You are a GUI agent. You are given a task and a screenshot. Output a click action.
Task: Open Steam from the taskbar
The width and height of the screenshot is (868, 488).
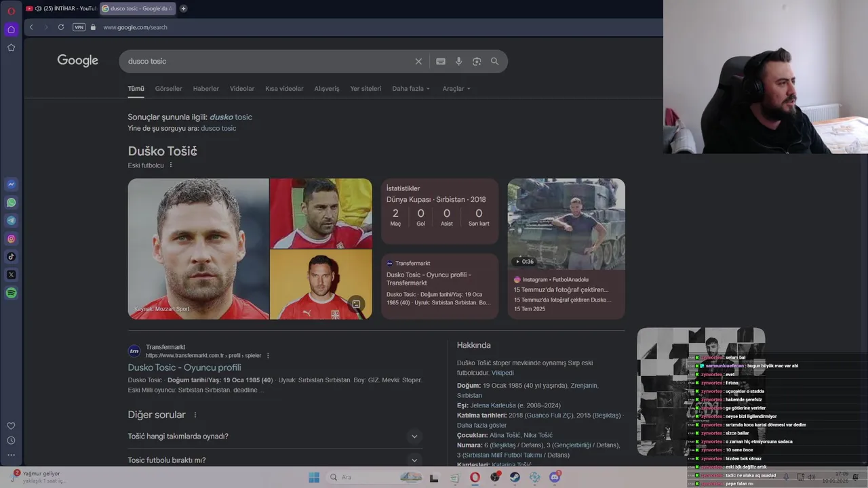coord(515,477)
